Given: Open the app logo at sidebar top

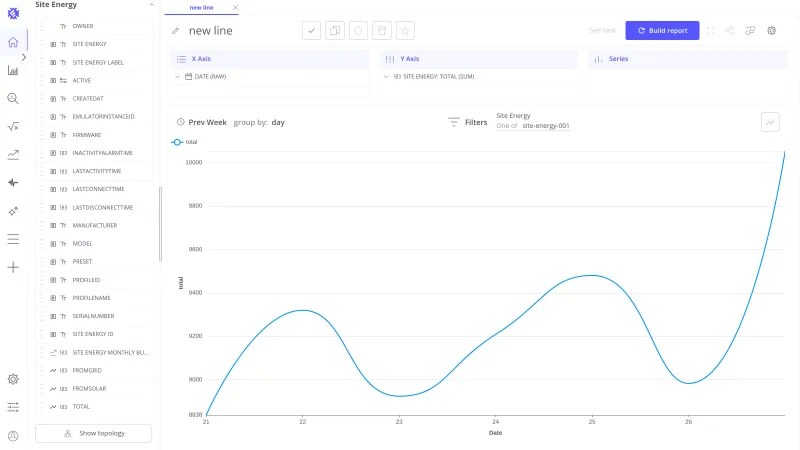Looking at the screenshot, I should click(13, 14).
